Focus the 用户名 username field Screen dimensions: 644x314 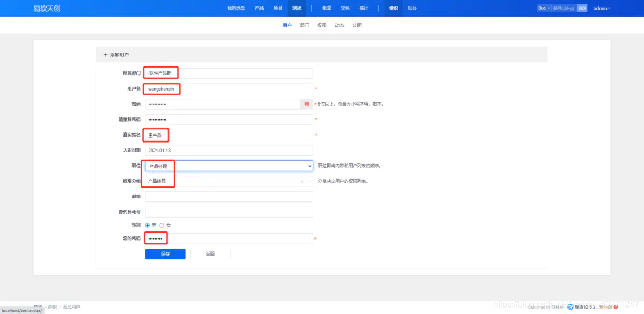click(x=229, y=88)
